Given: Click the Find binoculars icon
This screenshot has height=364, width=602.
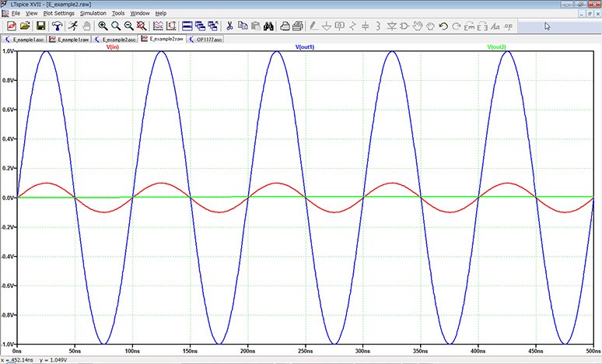Looking at the screenshot, I should click(268, 26).
